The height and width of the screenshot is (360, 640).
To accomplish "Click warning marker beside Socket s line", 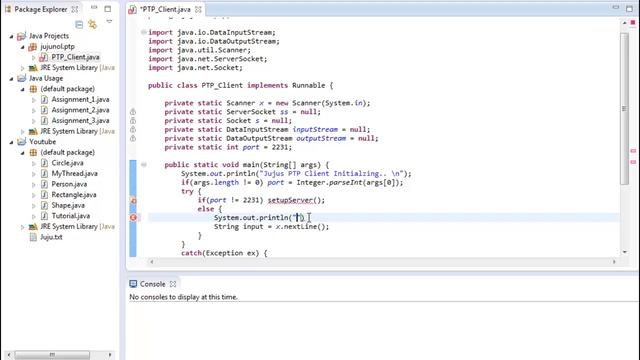I will [x=133, y=121].
